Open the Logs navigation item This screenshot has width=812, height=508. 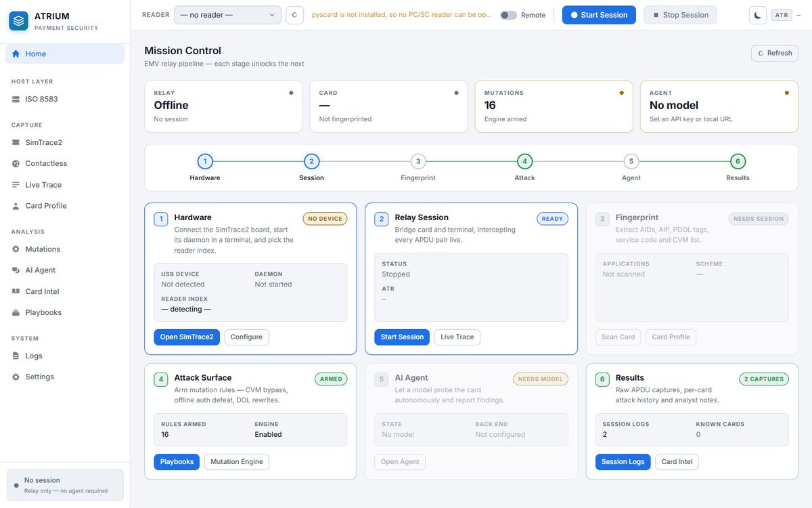pyautogui.click(x=65, y=356)
